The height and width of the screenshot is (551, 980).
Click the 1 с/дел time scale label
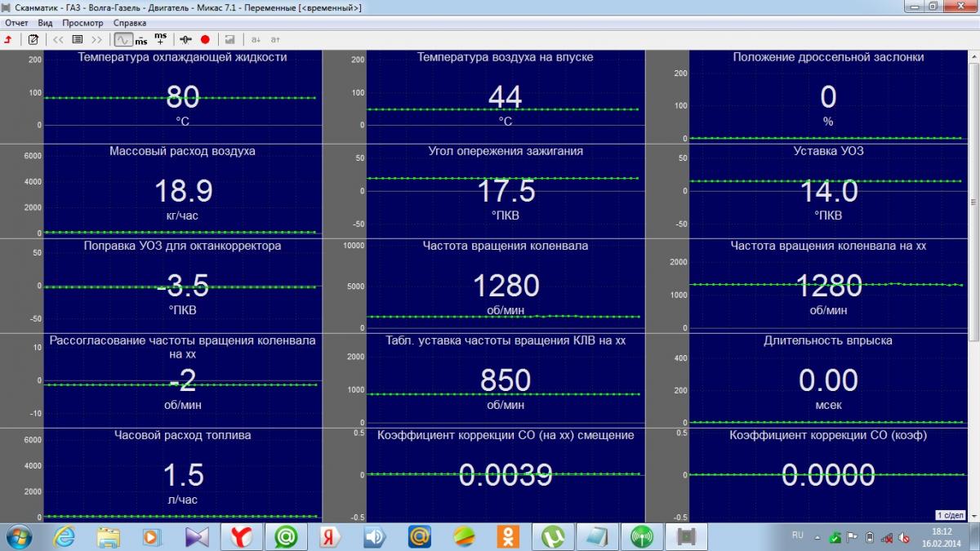point(951,515)
